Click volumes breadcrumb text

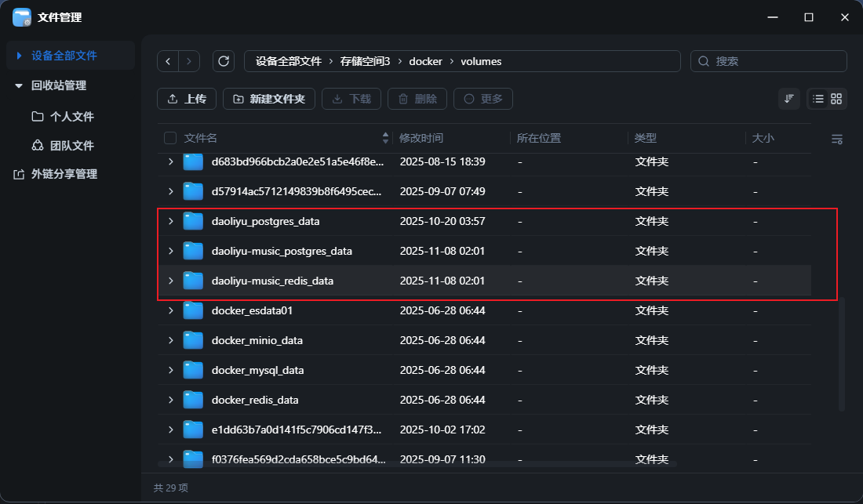(x=481, y=61)
